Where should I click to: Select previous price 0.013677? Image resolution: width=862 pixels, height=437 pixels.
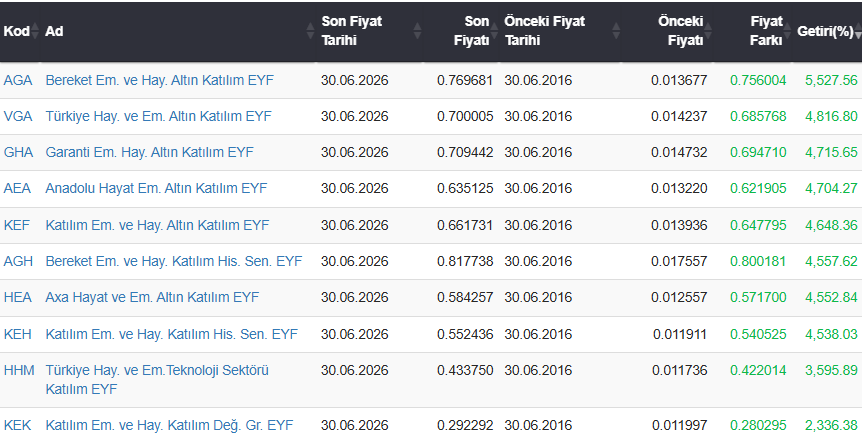pyautogui.click(x=679, y=80)
